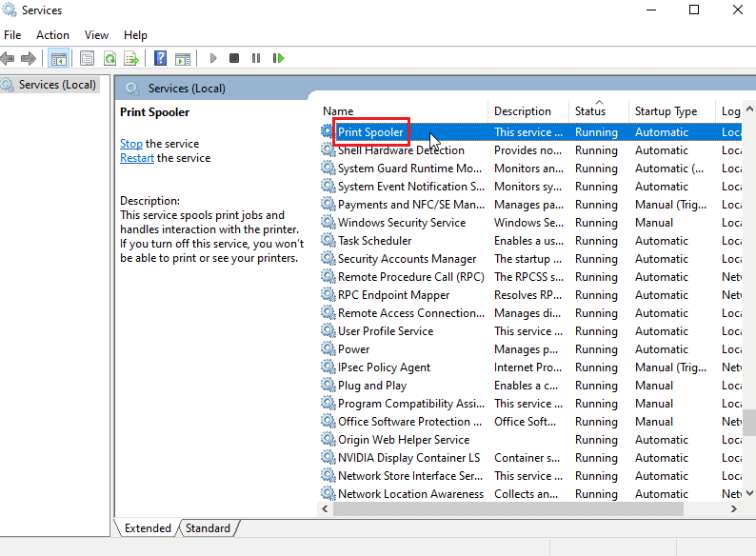The image size is (756, 556).
Task: Switch to the Extended tab
Action: click(x=148, y=528)
